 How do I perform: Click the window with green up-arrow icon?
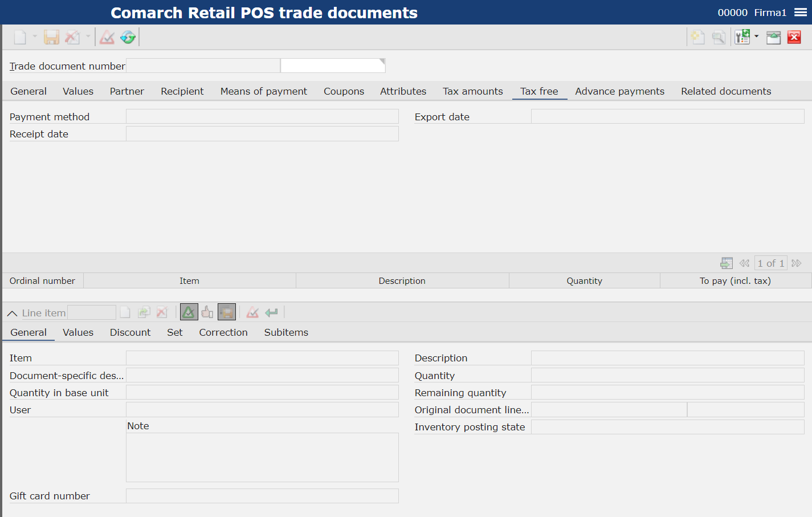pos(773,38)
